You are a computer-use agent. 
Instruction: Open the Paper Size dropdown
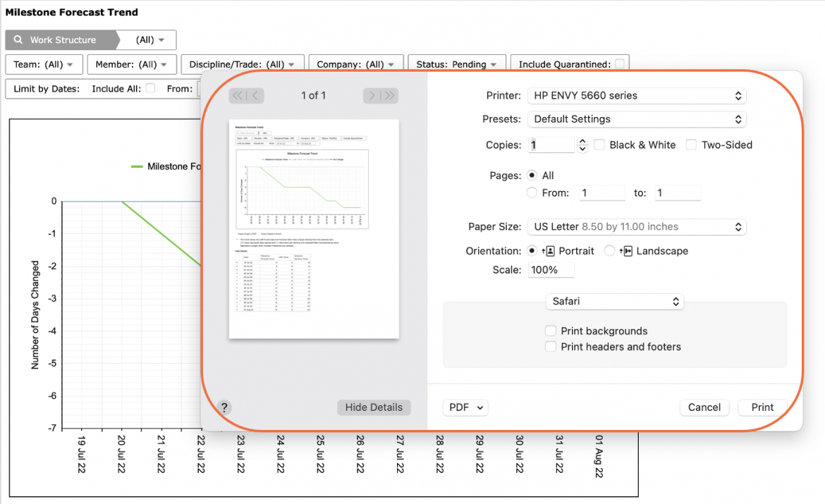pos(637,227)
